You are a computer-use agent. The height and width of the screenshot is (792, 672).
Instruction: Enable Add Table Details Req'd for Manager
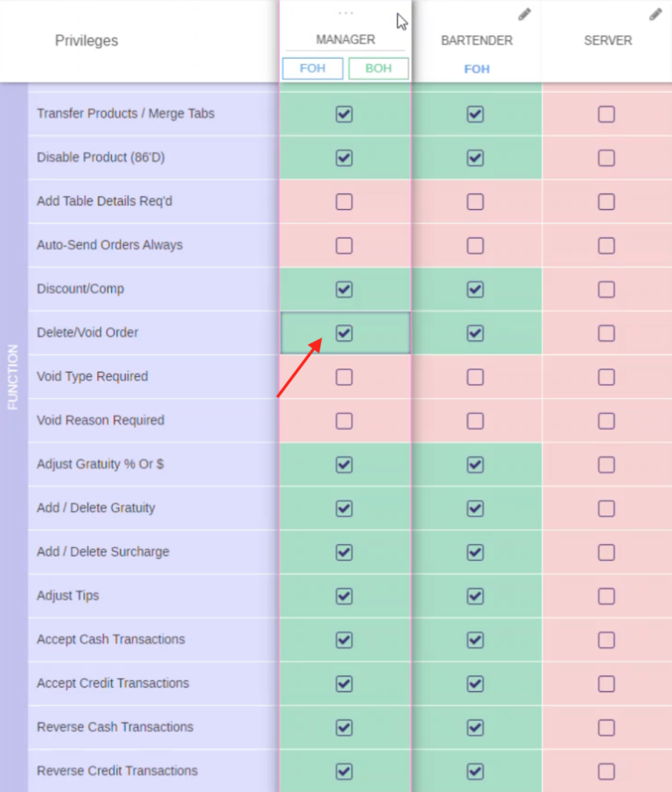pyautogui.click(x=344, y=201)
